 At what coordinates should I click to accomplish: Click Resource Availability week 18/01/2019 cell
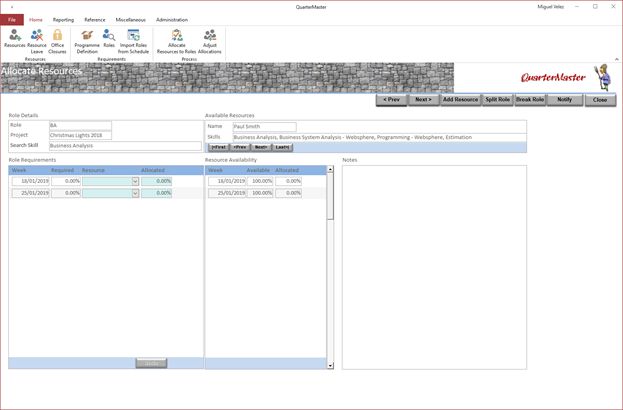[x=227, y=181]
